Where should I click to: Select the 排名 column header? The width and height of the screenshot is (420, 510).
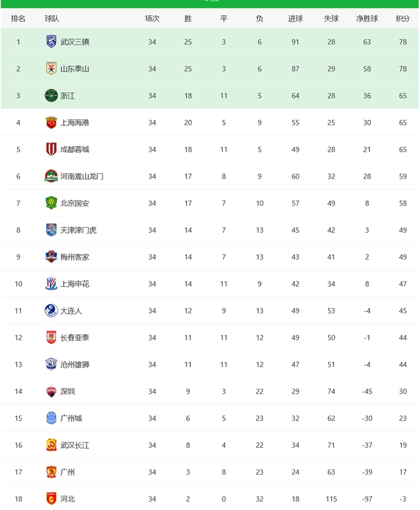tap(18, 18)
